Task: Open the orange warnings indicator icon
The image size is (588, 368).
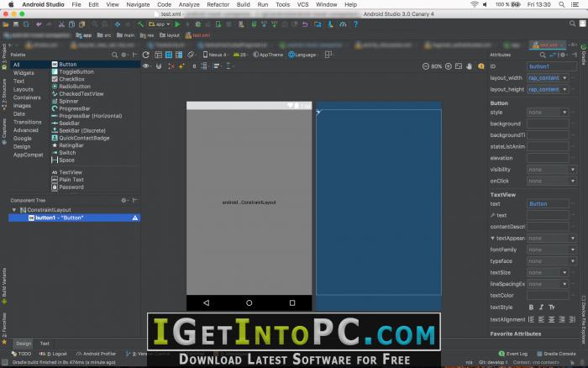Action: pos(481,66)
